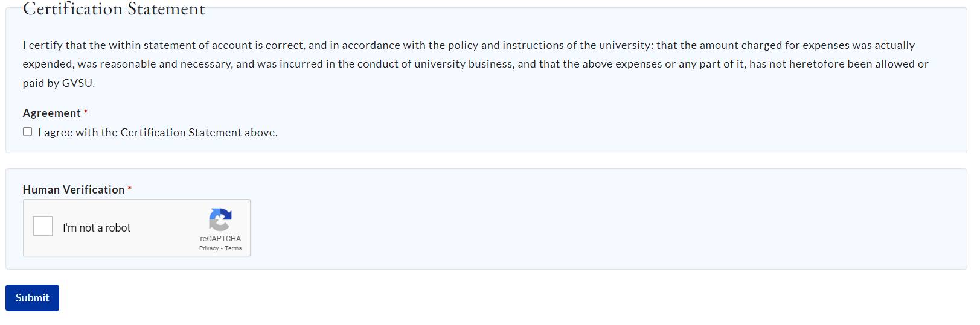Open the reCAPTCHA Terms link
This screenshot has width=980, height=325.
(x=234, y=248)
